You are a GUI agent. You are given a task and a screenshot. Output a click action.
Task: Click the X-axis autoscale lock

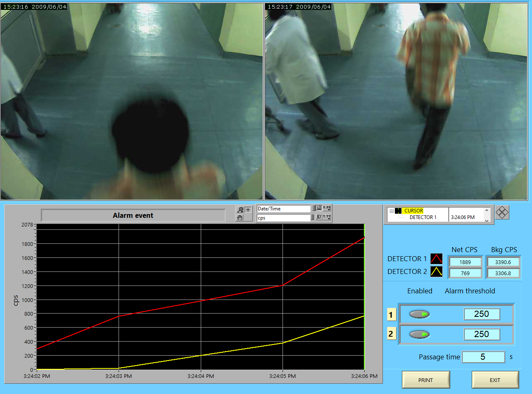tap(314, 208)
